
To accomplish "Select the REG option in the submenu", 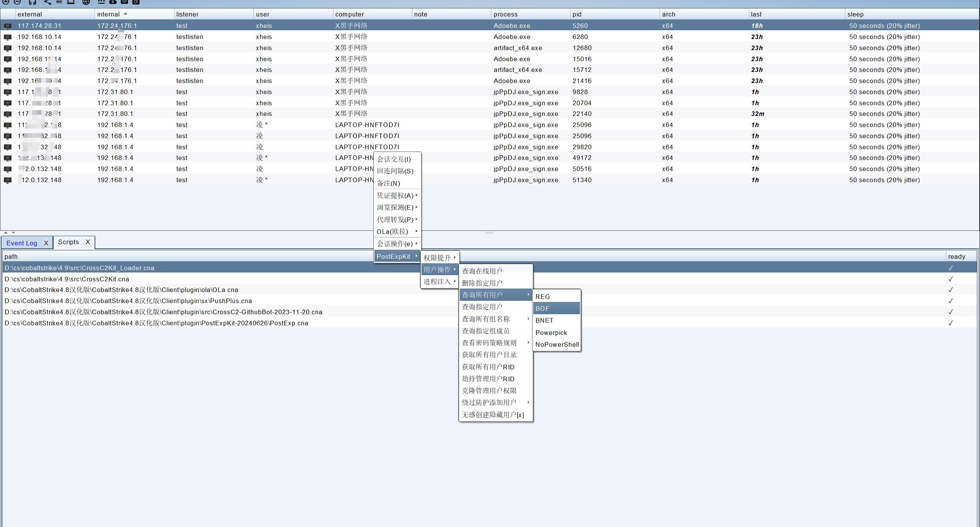I will click(x=557, y=297).
